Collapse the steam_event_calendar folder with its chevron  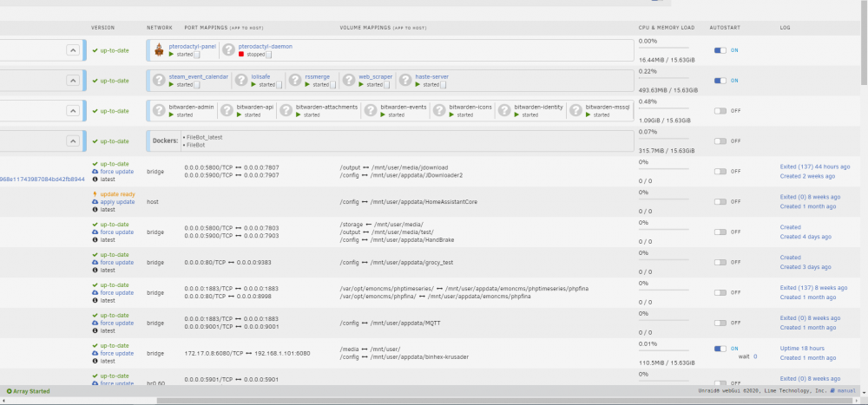pyautogui.click(x=73, y=81)
